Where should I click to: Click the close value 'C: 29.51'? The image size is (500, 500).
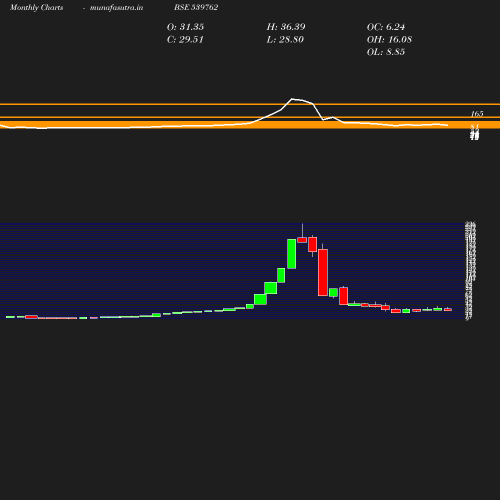click(x=185, y=39)
